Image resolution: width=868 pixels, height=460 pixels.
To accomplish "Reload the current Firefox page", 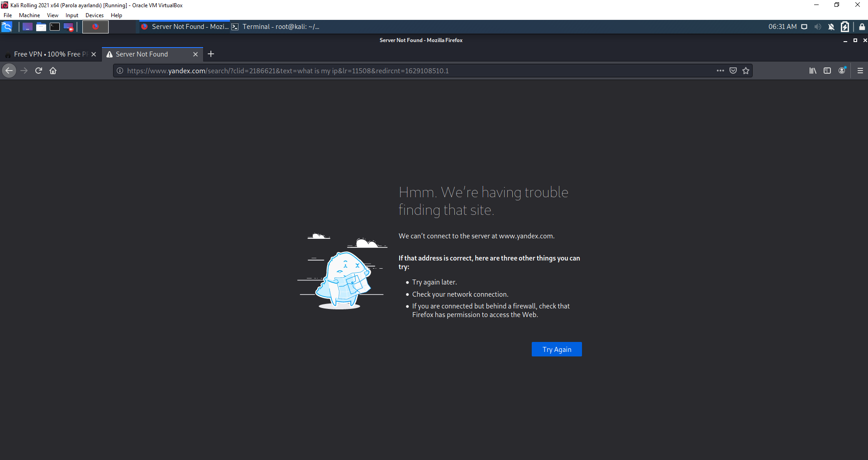I will click(x=38, y=71).
